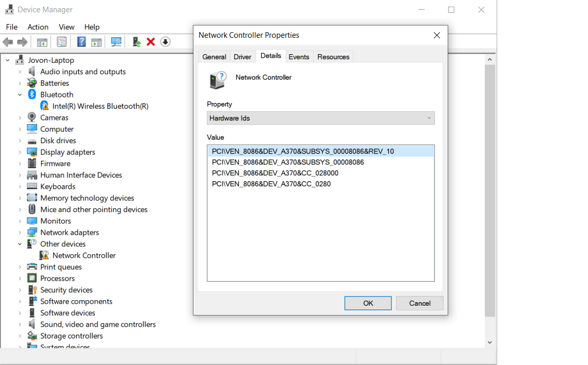Click the Update device driver toolbar icon
This screenshot has width=588, height=365.
pyautogui.click(x=136, y=41)
